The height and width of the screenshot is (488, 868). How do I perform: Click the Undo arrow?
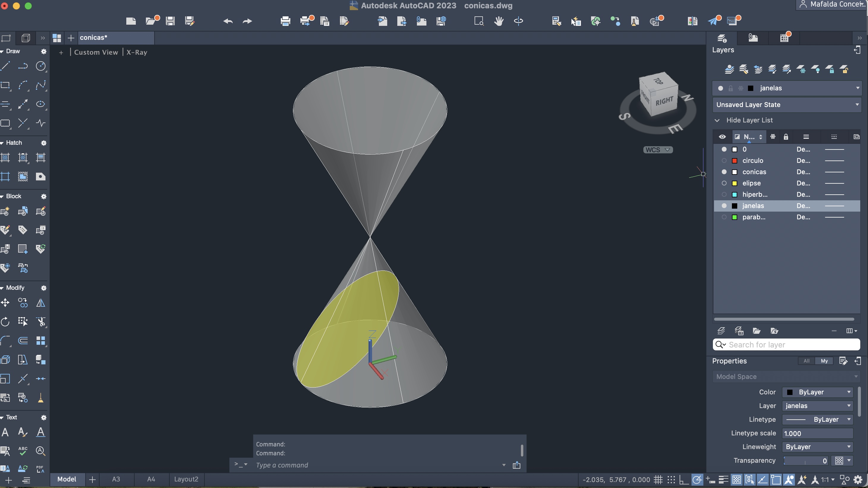[x=228, y=21]
